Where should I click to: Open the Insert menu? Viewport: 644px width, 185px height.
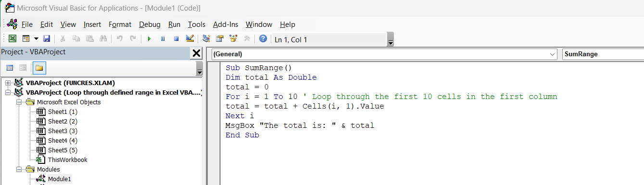pyautogui.click(x=92, y=25)
